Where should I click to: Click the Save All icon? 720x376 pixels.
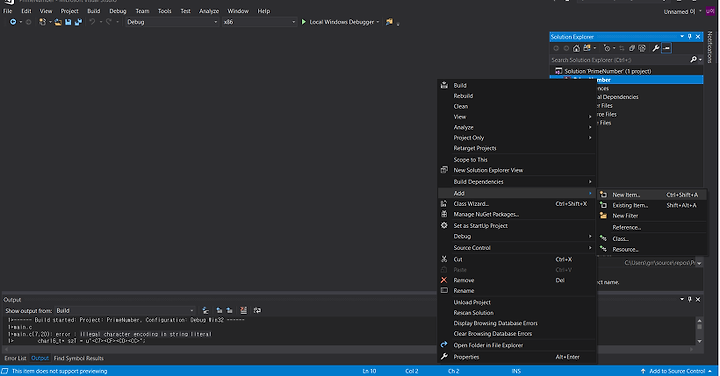click(x=79, y=22)
